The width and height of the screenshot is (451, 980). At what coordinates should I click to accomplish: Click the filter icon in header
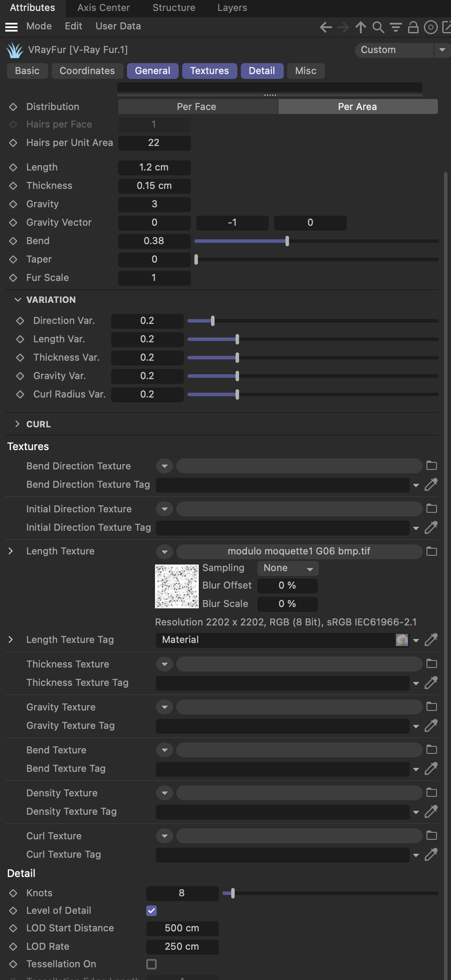click(395, 27)
